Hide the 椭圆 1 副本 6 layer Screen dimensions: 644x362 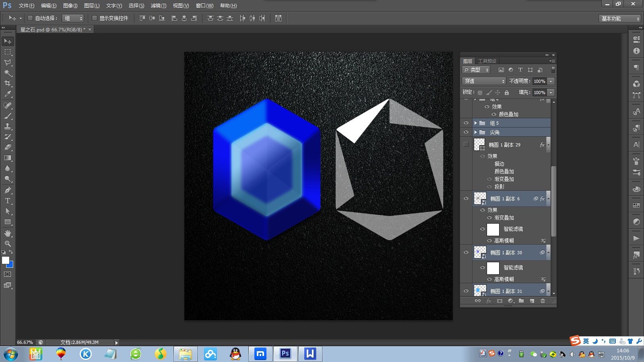(466, 198)
